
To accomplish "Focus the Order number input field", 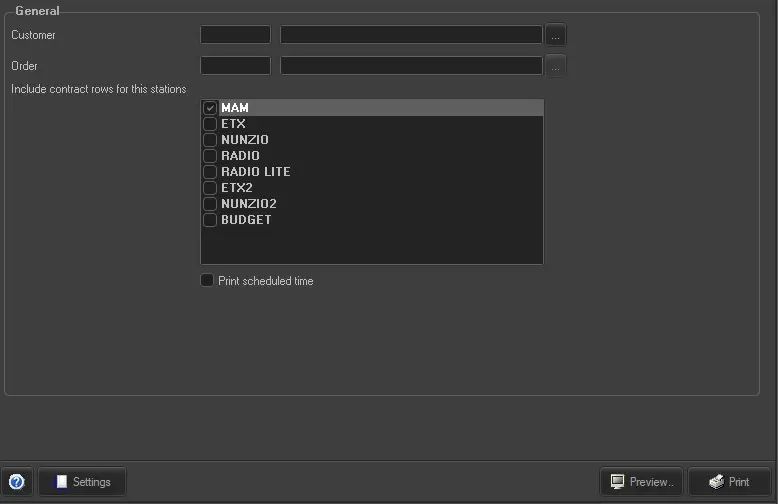I will click(x=235, y=66).
